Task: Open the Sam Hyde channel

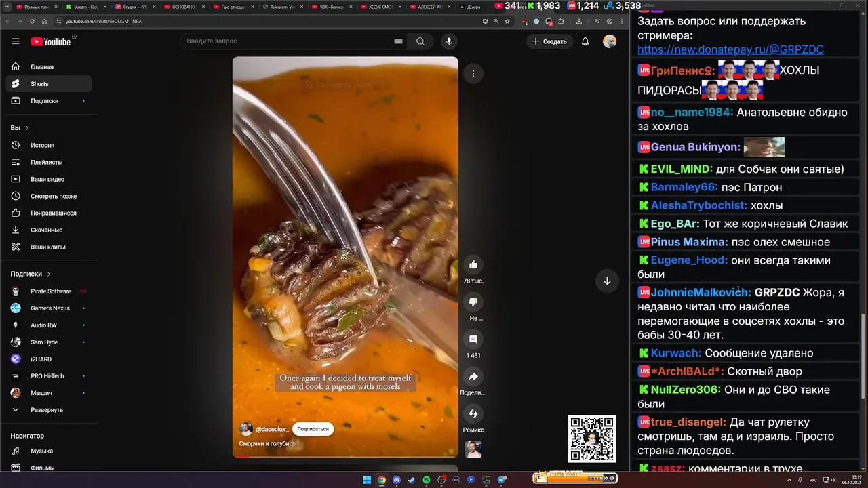Action: tap(48, 342)
